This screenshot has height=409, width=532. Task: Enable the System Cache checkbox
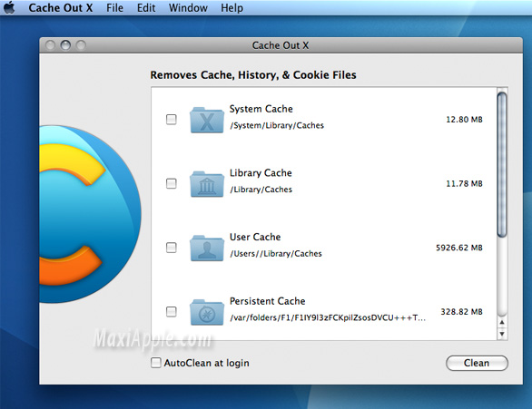[172, 120]
